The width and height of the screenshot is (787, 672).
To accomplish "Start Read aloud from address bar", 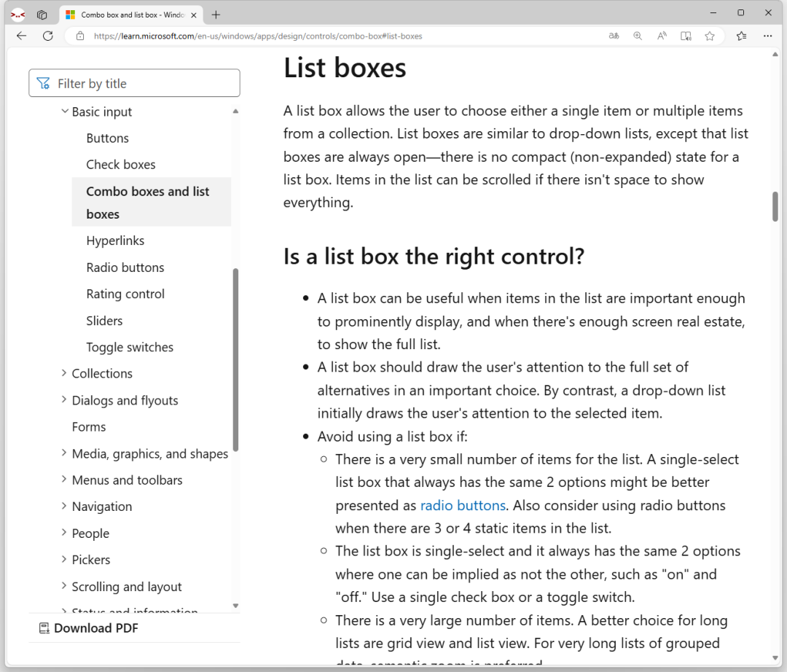I will pyautogui.click(x=662, y=36).
